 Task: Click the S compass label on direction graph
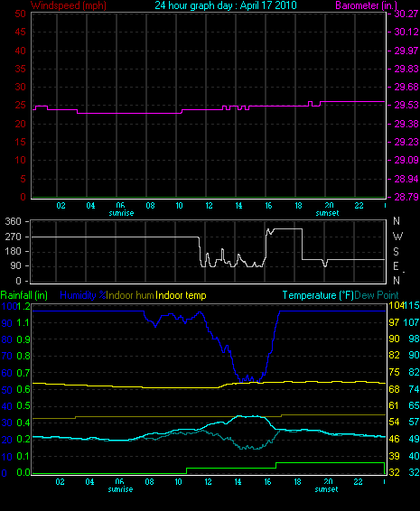pyautogui.click(x=396, y=251)
